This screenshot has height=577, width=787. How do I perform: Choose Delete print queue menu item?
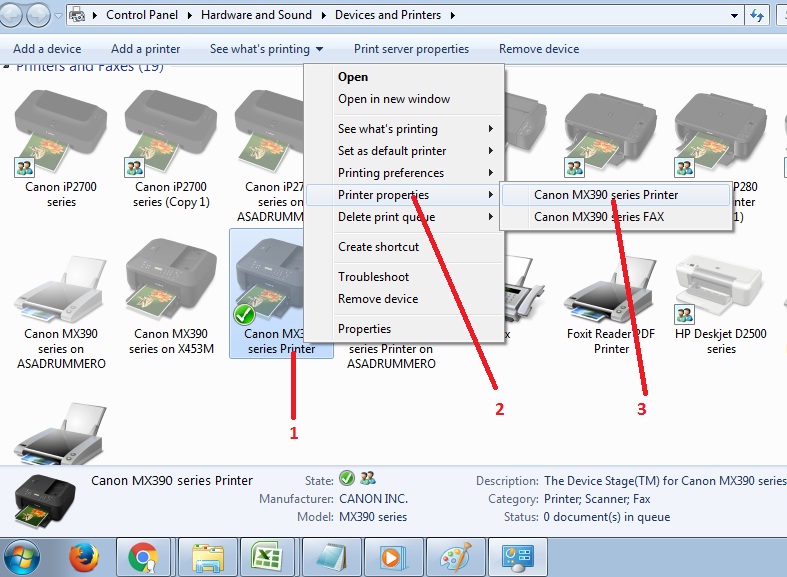pyautogui.click(x=404, y=217)
